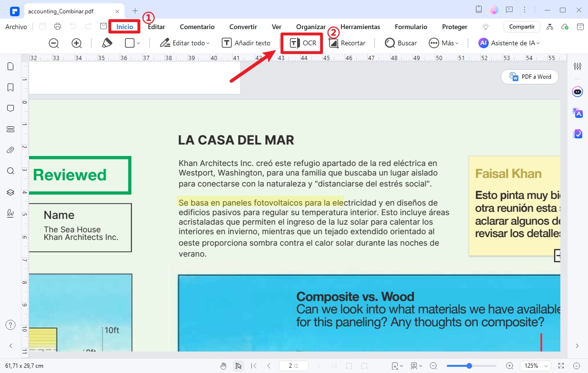Viewport: 588px width, 373px height.
Task: Open the shape tool dropdown arrow
Action: tap(138, 43)
